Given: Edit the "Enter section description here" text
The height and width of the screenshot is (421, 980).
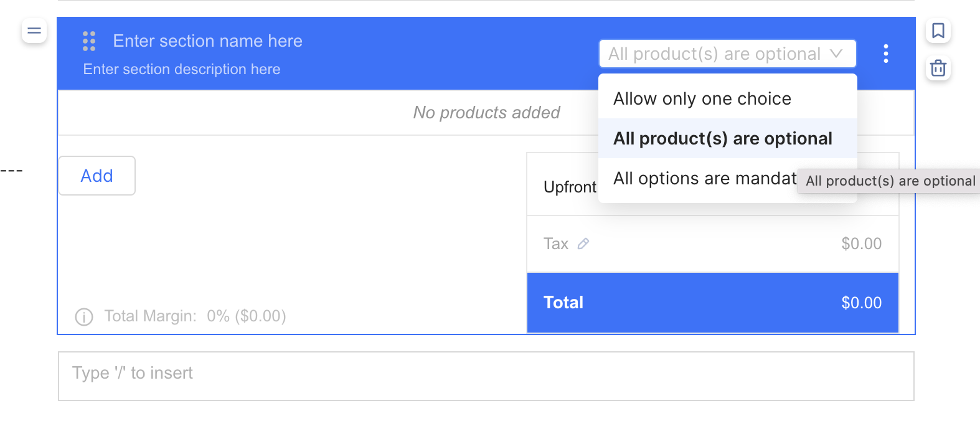Looking at the screenshot, I should [182, 69].
